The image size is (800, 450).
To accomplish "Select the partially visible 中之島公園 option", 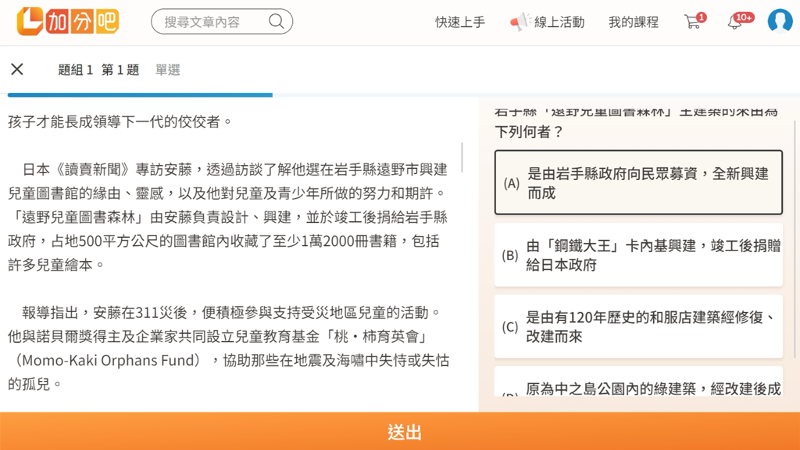I will click(x=638, y=390).
